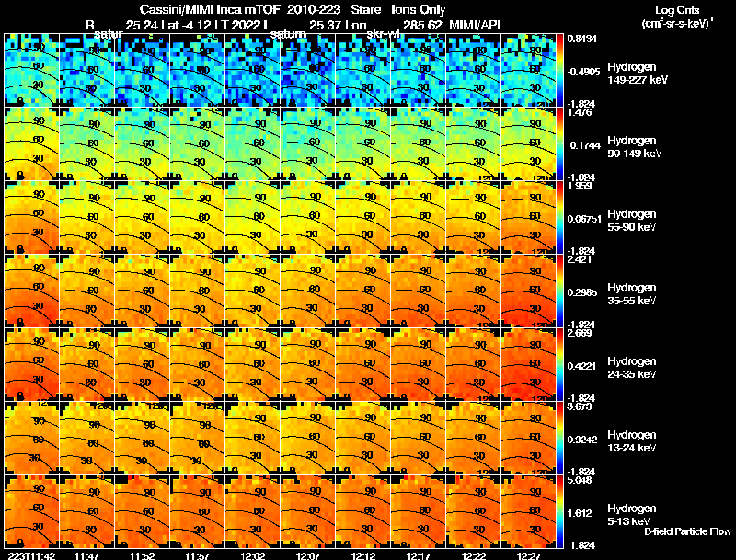
Task: Click the '12:02' time label
Action: pos(252,555)
